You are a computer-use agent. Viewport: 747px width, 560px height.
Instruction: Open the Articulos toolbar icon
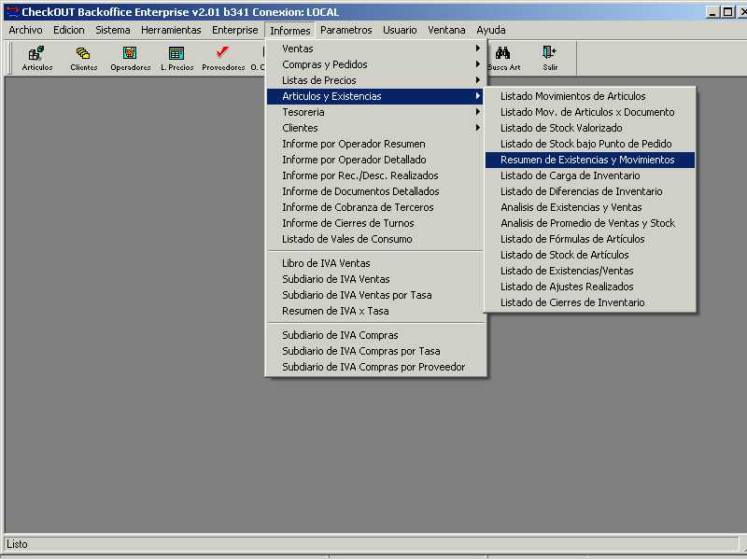pos(37,58)
